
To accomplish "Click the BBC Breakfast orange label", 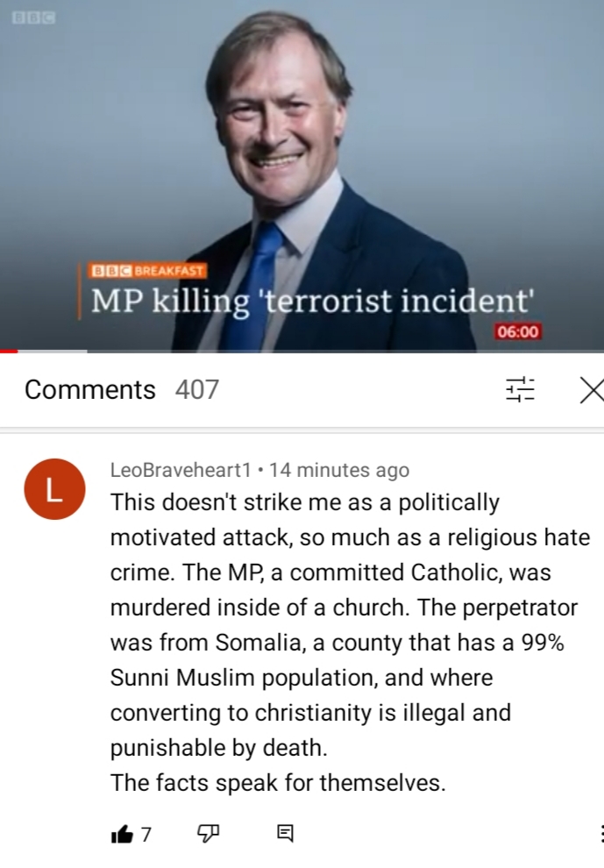I will point(146,271).
